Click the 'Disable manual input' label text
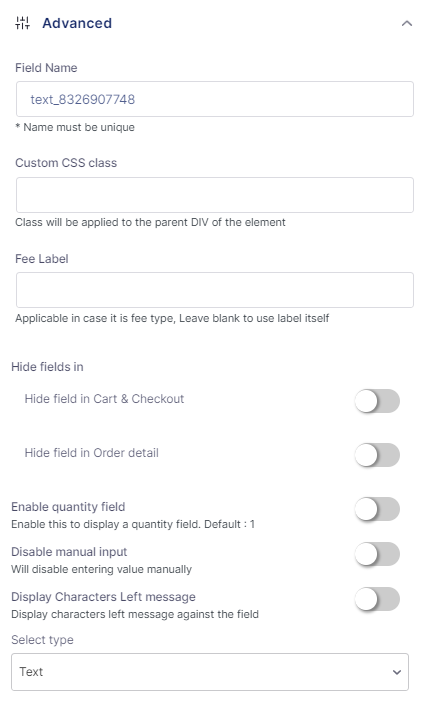 69,552
